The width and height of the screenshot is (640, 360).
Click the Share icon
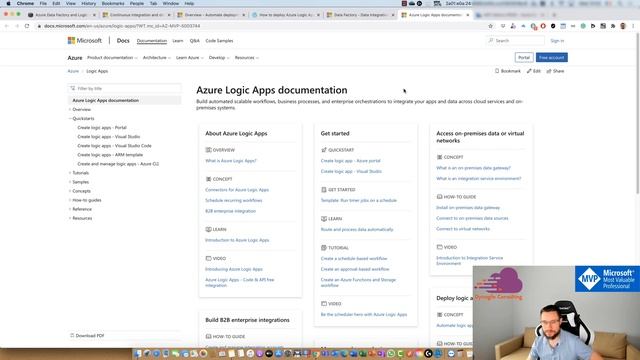[549, 71]
